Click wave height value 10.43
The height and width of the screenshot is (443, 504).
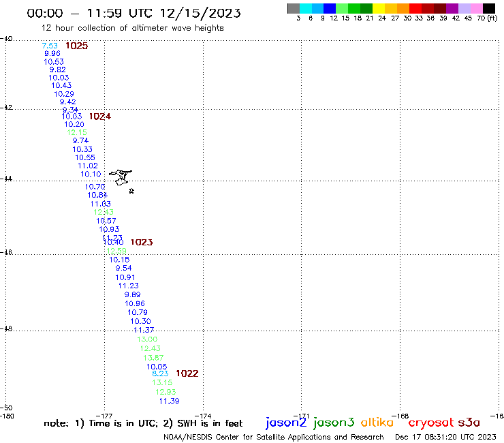(61, 85)
